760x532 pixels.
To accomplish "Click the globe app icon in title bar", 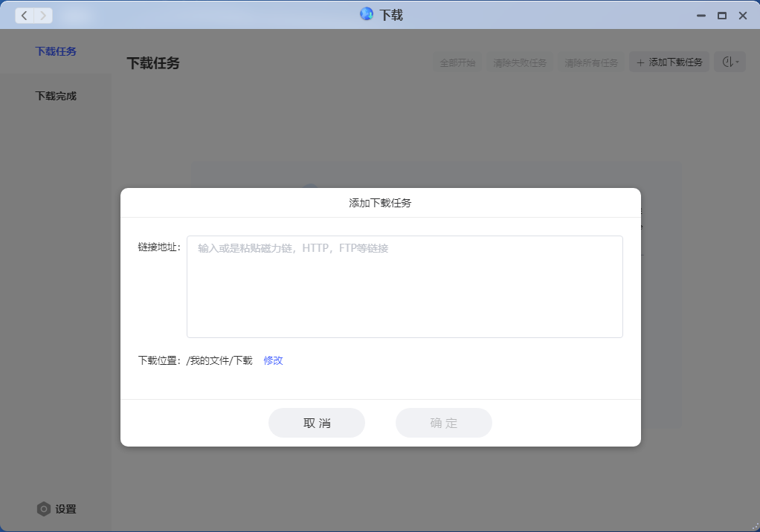I will coord(367,14).
